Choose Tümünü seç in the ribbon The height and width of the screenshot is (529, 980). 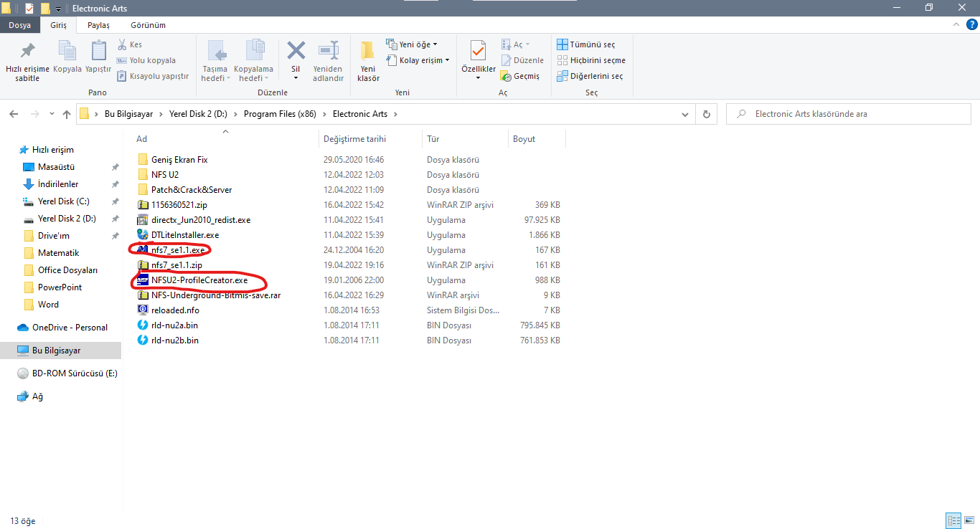586,44
